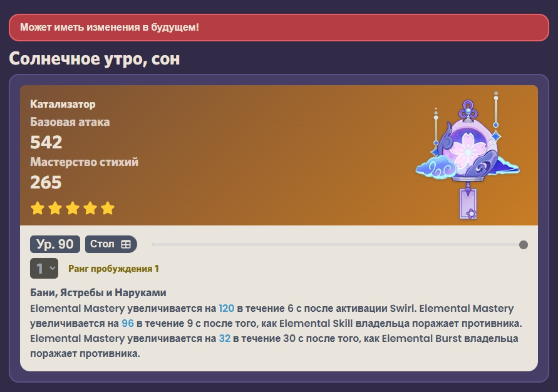
Task: Open the Стол stats table button
Action: tap(111, 244)
